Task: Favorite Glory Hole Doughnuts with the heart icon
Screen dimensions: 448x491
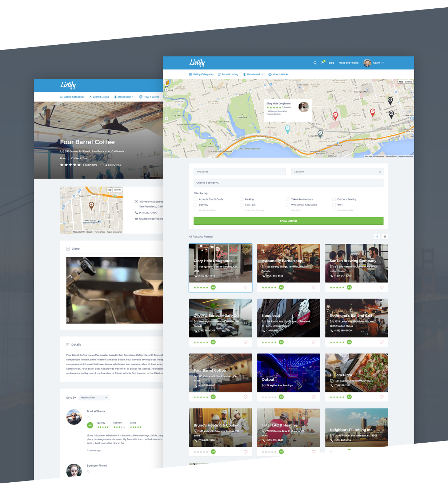Action: 245,287
